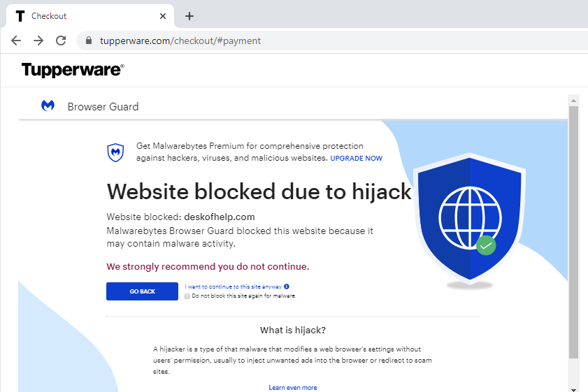Open the 'Learn even more' link

(x=292, y=388)
